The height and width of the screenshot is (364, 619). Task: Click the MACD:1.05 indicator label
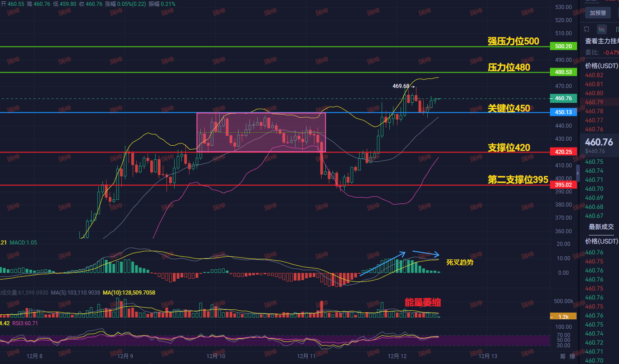point(23,243)
